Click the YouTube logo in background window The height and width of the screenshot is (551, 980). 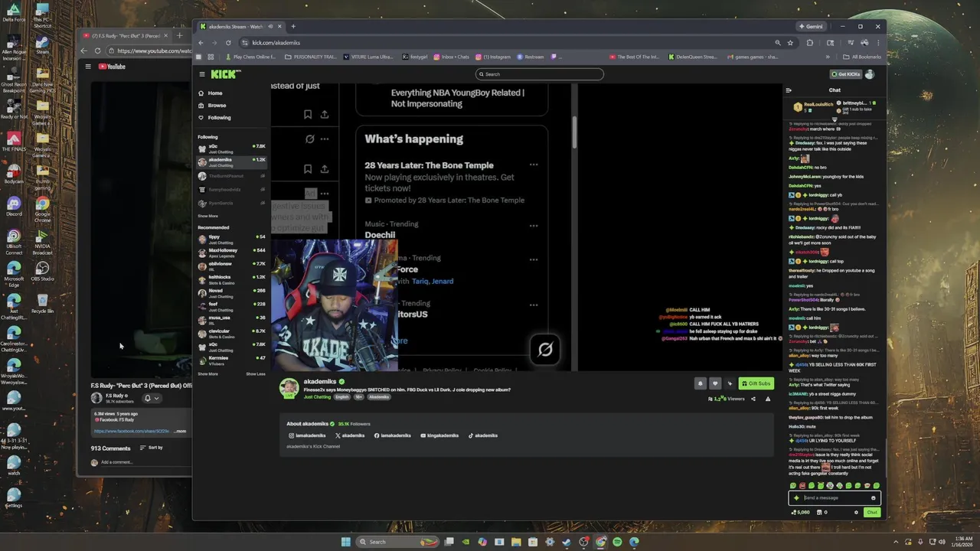click(112, 67)
